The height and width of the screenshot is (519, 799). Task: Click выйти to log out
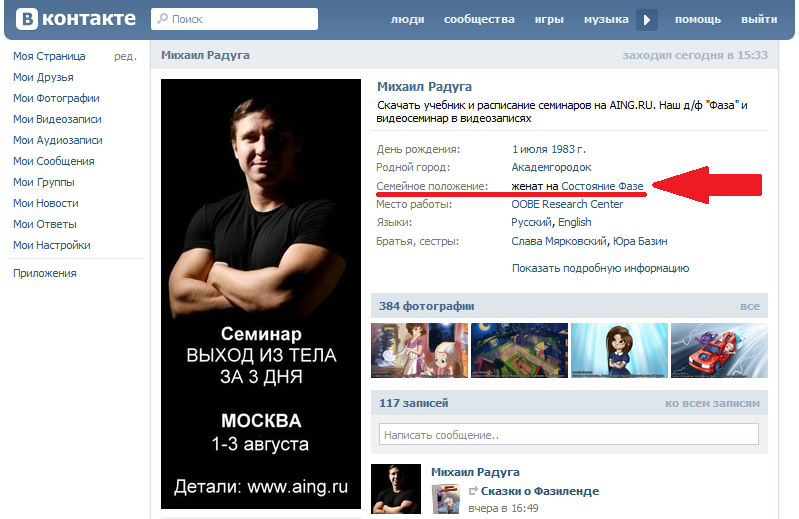click(x=759, y=19)
